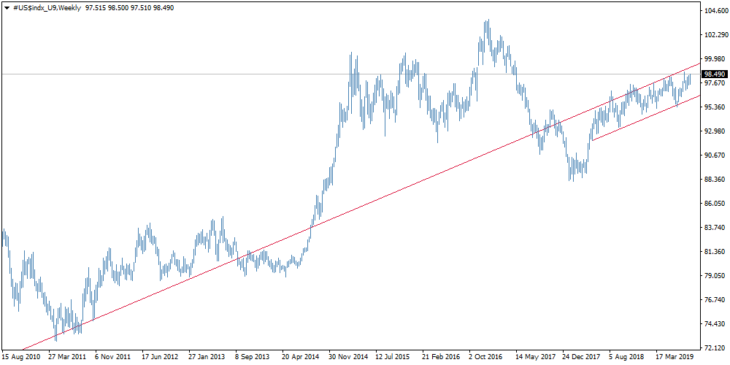Screen dimensions: 730x365
Task: Select the 15 Aug 2010 date label
Action: coord(20,356)
